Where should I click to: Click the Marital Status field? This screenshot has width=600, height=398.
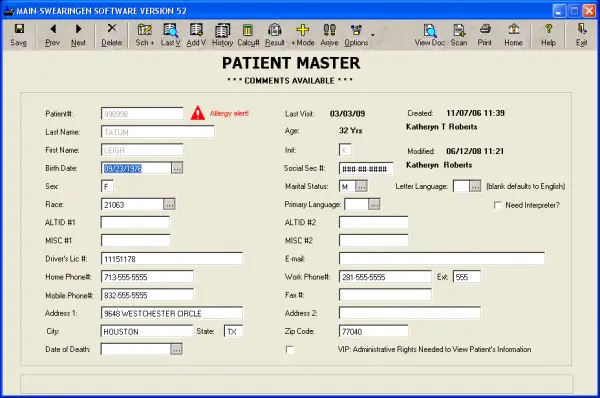(347, 186)
